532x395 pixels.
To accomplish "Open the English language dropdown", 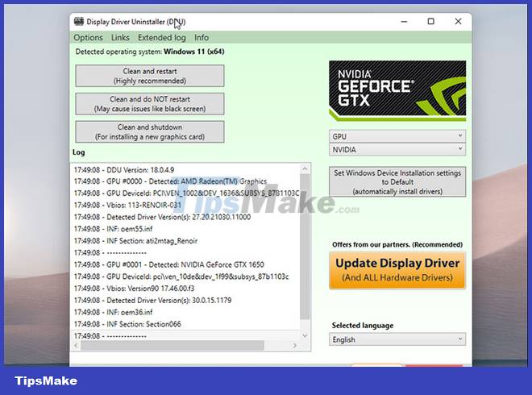I will click(x=397, y=339).
